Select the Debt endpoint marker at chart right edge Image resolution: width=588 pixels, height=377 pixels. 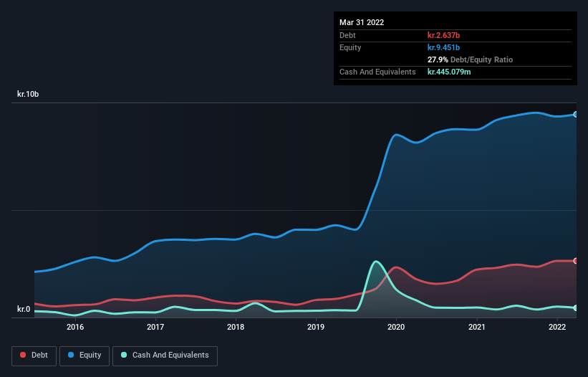point(576,261)
